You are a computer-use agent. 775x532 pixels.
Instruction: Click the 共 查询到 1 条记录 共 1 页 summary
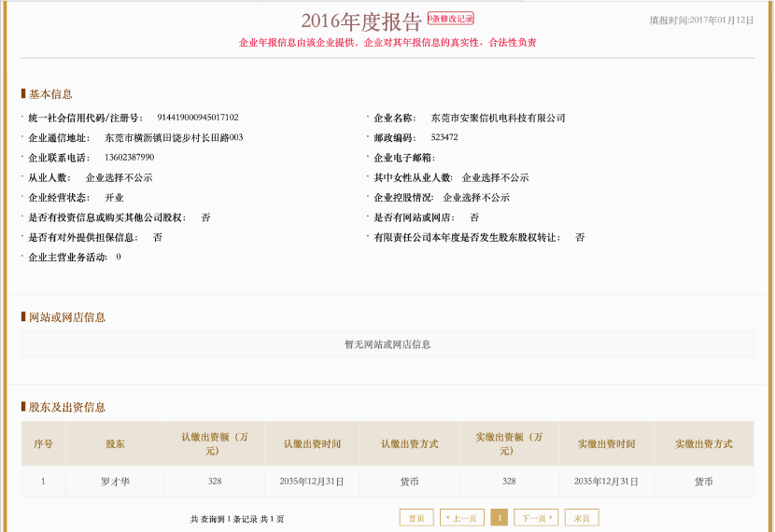click(x=237, y=519)
